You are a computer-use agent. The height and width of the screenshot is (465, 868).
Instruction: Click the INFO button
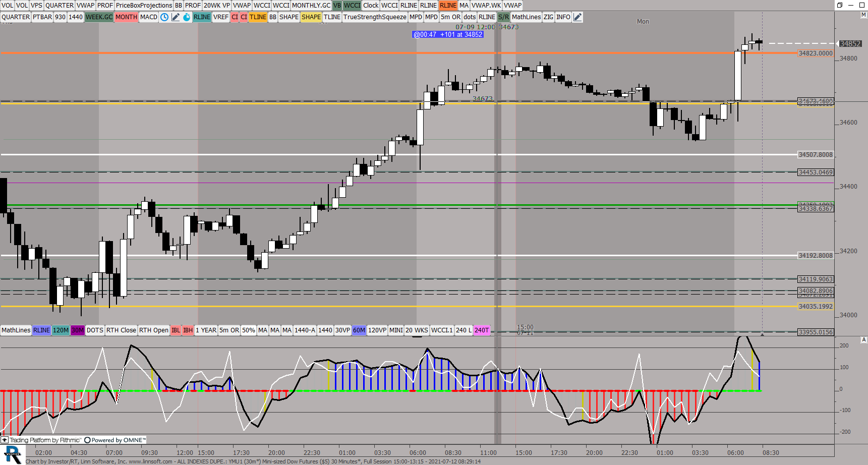click(x=563, y=17)
